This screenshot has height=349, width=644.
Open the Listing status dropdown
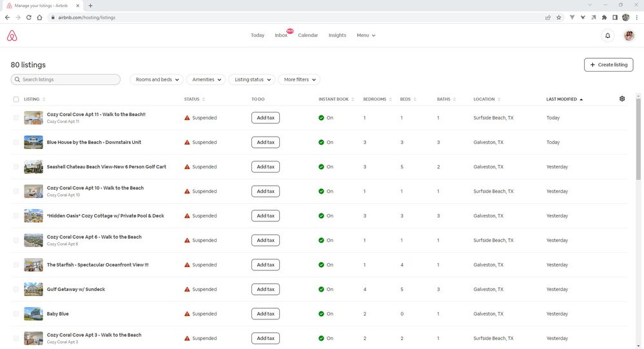251,79
